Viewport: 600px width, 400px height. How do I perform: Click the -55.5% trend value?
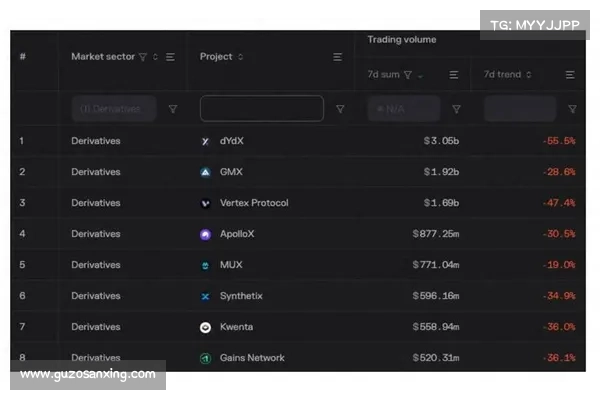tap(559, 141)
